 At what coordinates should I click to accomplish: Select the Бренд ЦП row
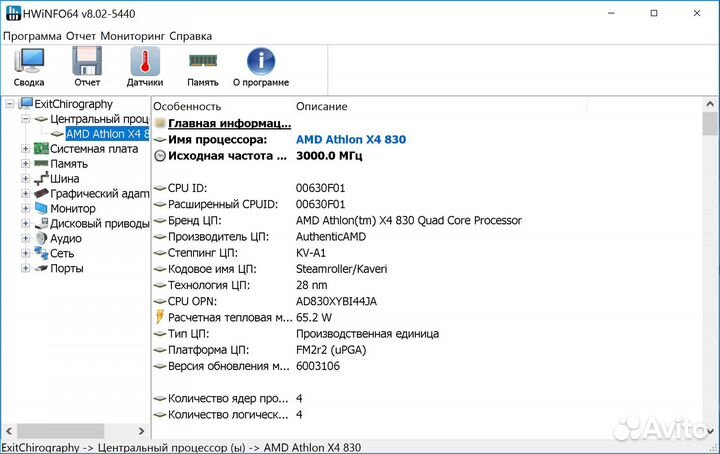click(x=427, y=220)
